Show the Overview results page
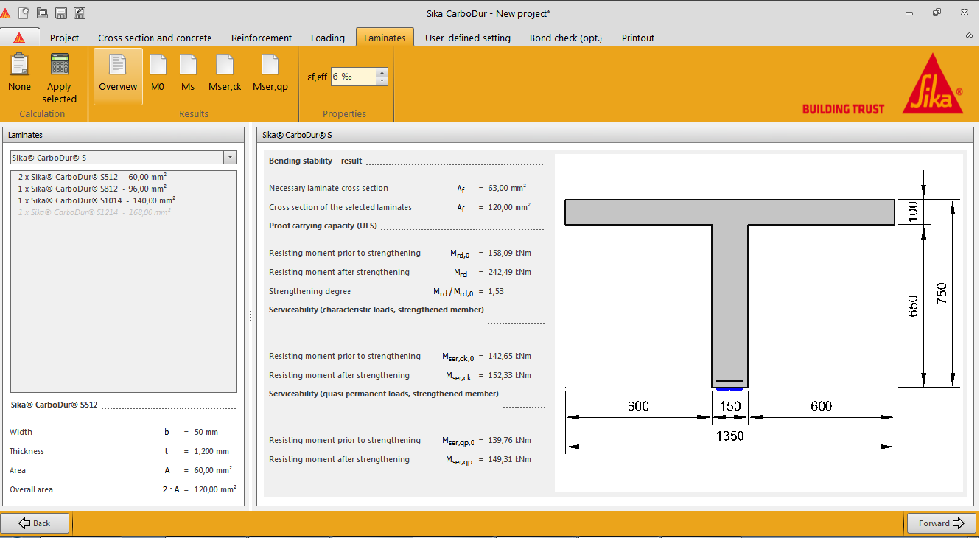This screenshot has height=538, width=980. 118,77
